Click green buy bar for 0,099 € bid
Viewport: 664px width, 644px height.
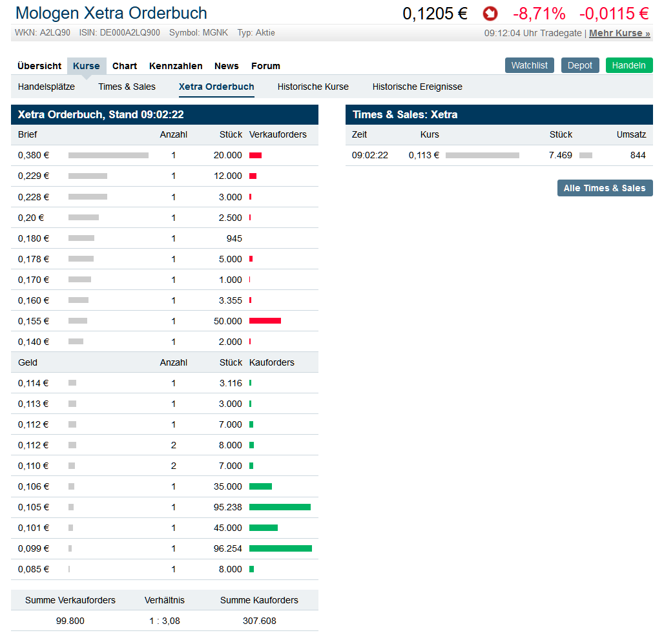click(280, 548)
